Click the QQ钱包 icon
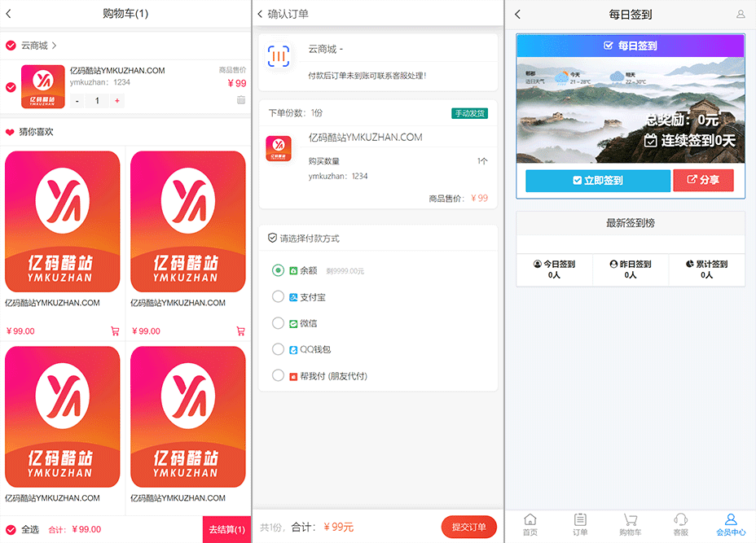This screenshot has width=756, height=543. tap(293, 350)
